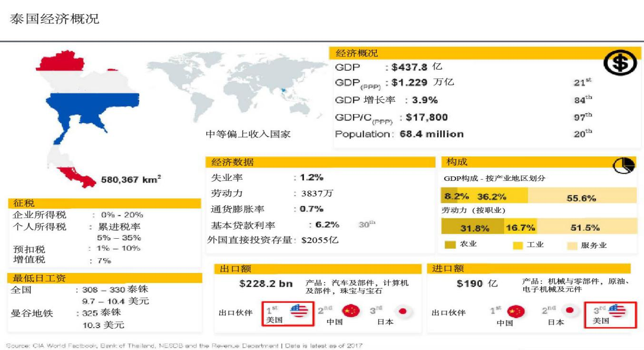Click the Population 68.4 million text
This screenshot has height=350, width=644.
point(399,134)
